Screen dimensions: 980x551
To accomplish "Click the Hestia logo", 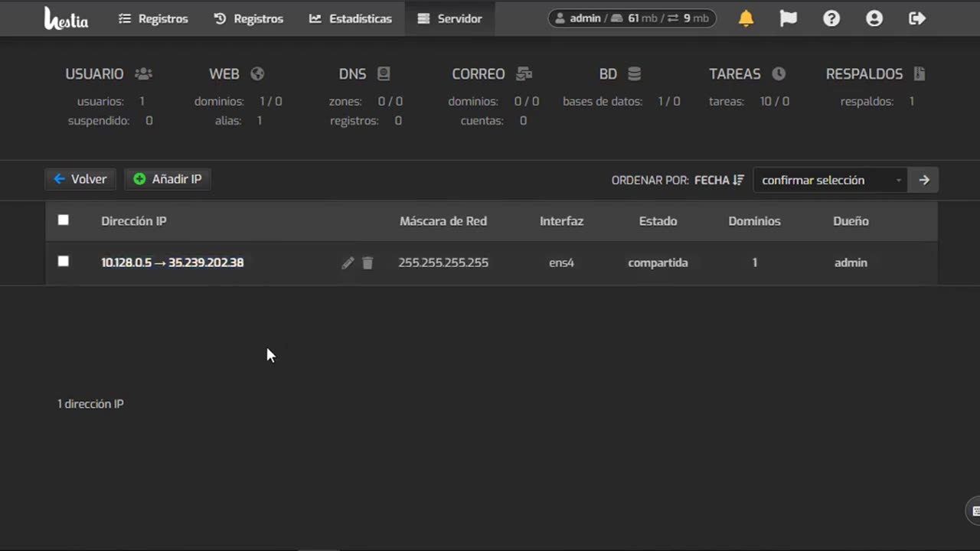I will click(66, 18).
